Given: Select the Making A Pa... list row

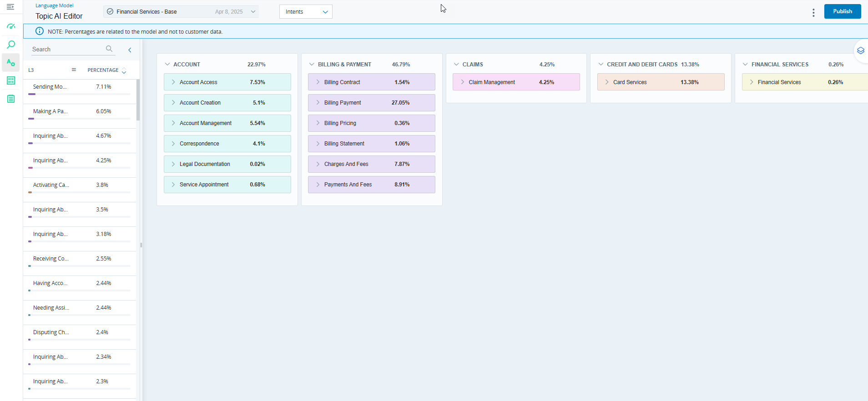Looking at the screenshot, I should (80, 116).
